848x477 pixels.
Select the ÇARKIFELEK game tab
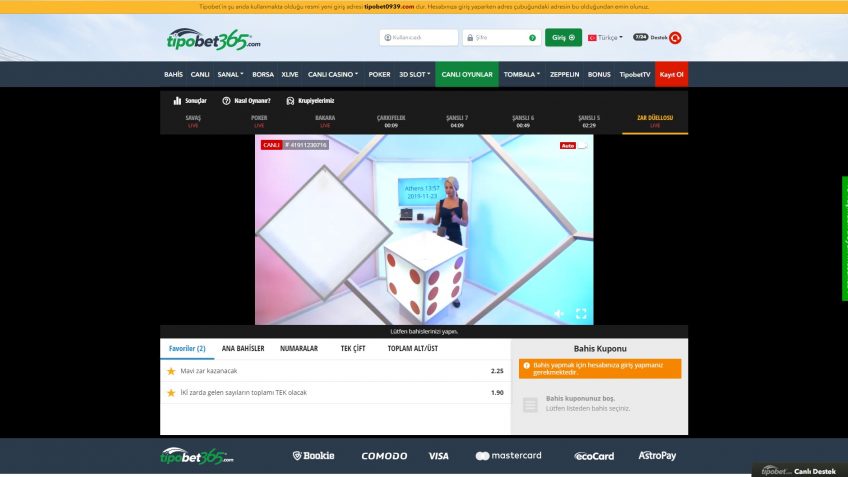[x=391, y=121]
